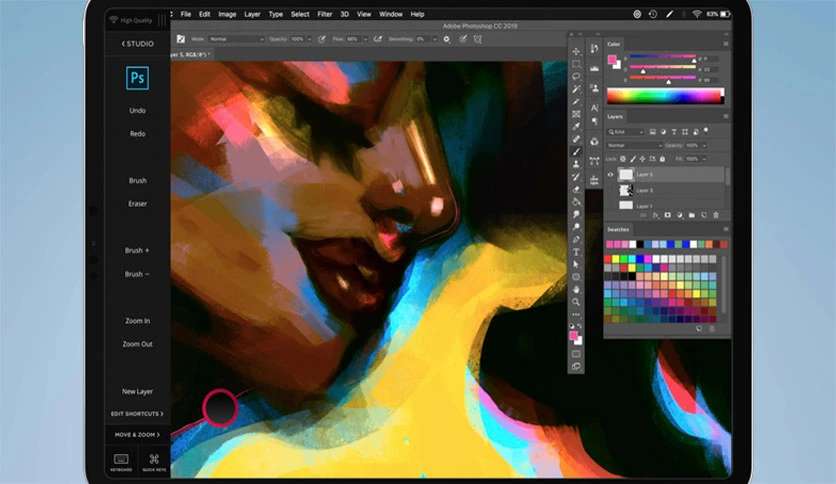
Task: Toggle lock transparent pixels
Action: pos(623,159)
